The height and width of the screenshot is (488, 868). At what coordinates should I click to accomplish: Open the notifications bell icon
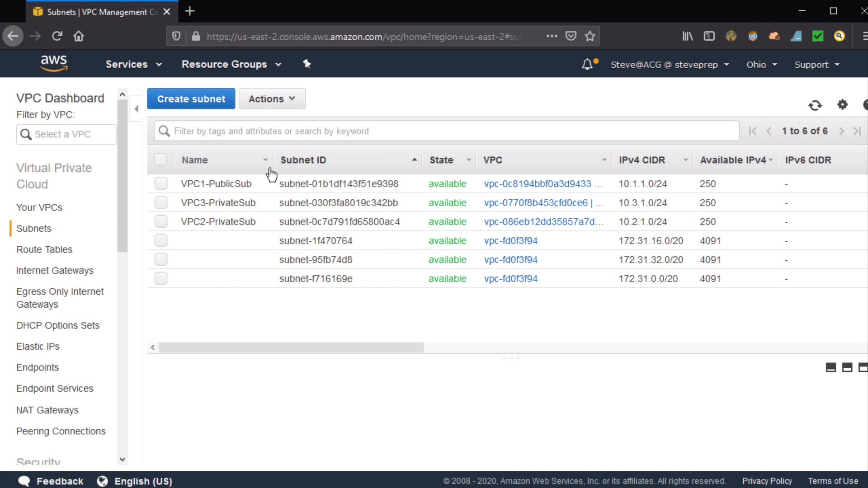click(587, 64)
